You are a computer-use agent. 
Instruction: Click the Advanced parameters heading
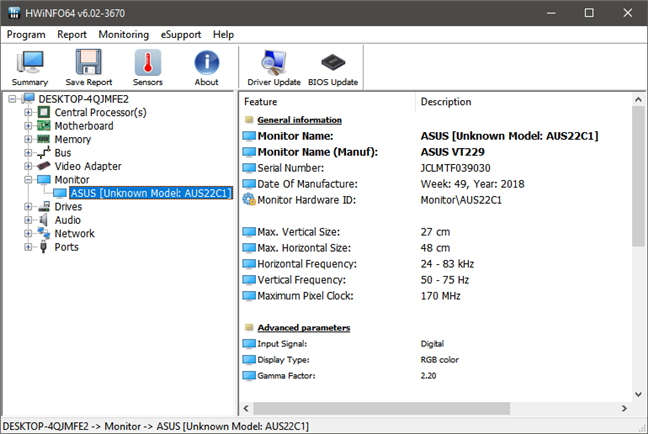[304, 327]
